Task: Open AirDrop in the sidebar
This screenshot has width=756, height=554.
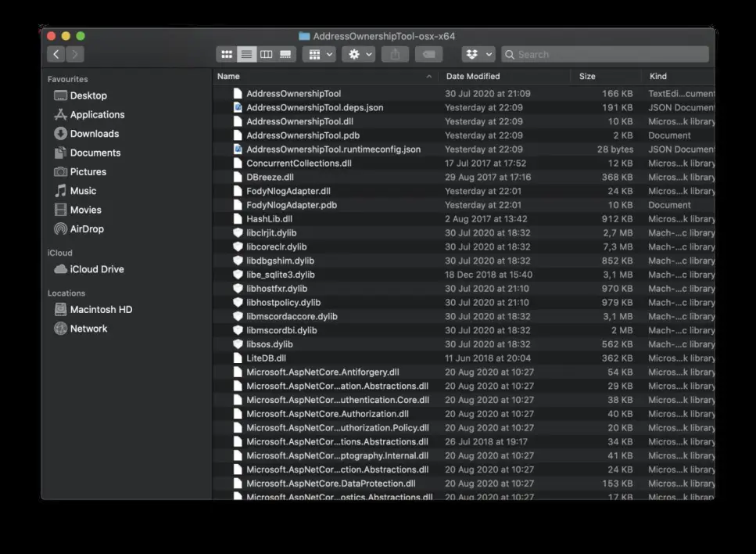Action: coord(79,228)
